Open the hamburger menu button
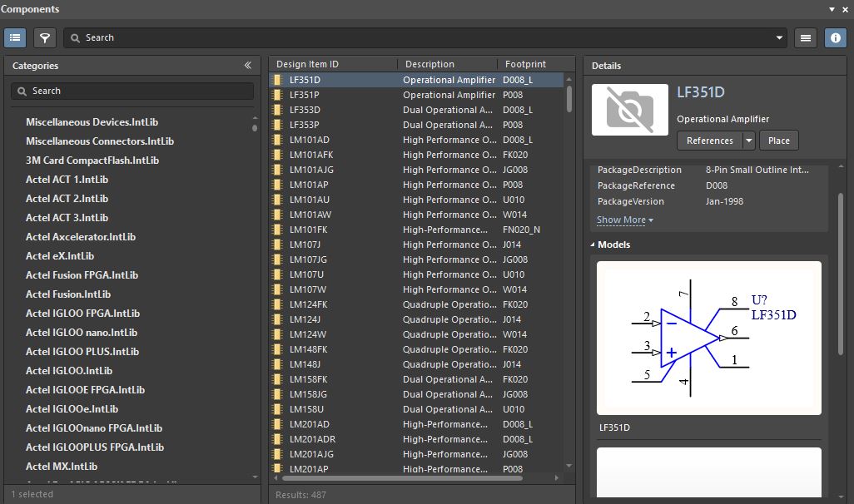The image size is (854, 504). point(806,37)
